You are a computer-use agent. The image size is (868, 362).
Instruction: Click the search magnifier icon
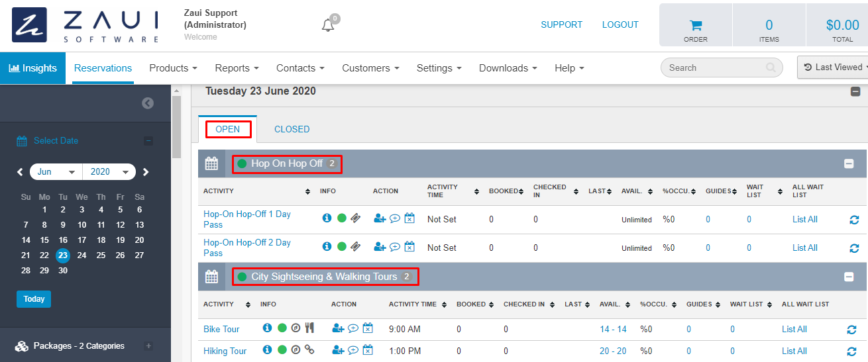(771, 68)
